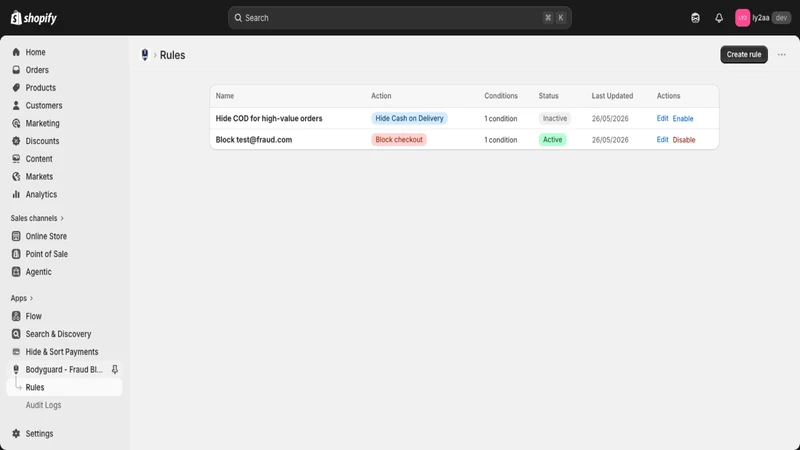The height and width of the screenshot is (450, 800).
Task: Expand the Sales channels section
Action: tap(37, 218)
